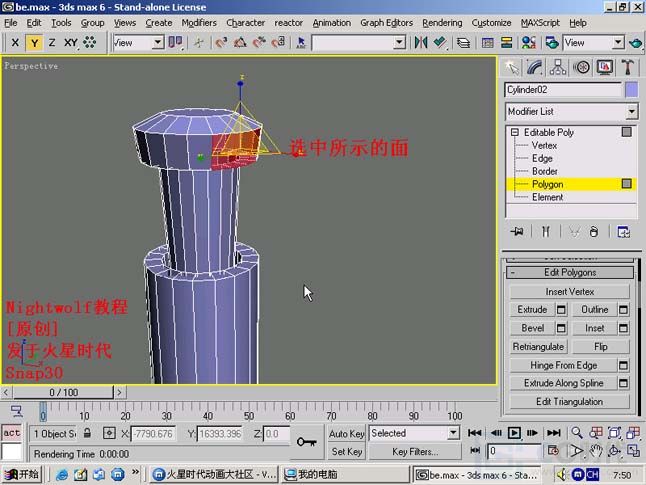The width and height of the screenshot is (646, 485).
Task: Open Render Scene dialog icon
Action: click(x=552, y=42)
